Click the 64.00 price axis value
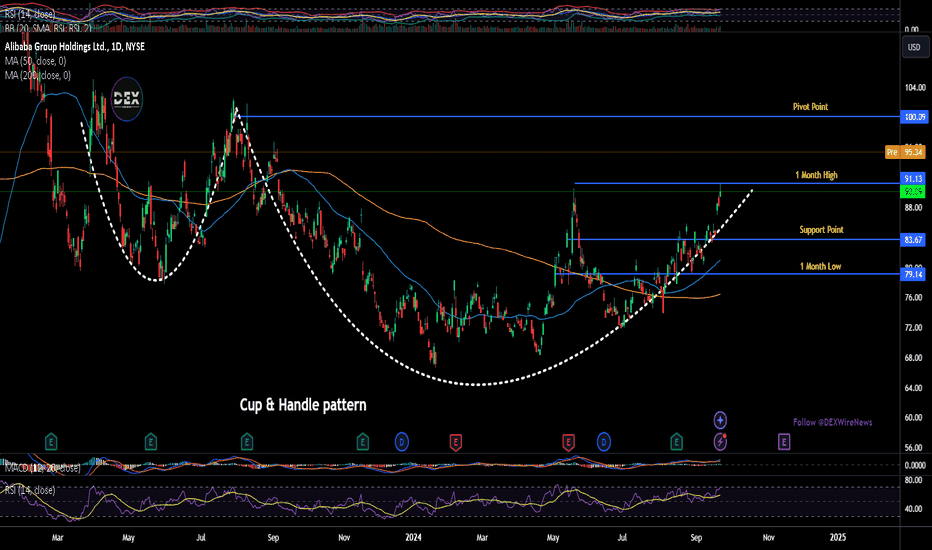932x550 pixels. coord(914,388)
